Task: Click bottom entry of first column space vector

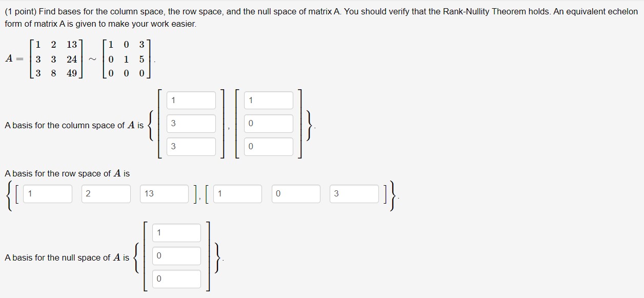Action: coord(191,147)
